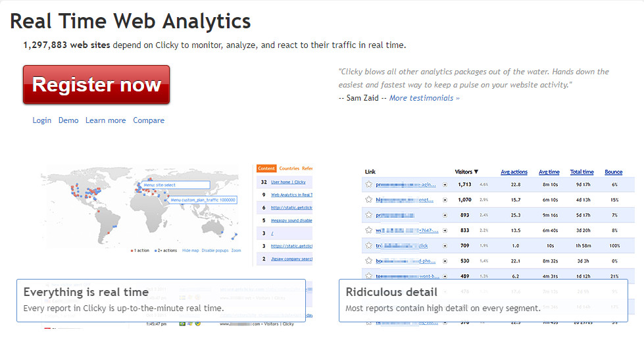Click the 22.8 avg actions cell
Viewport: 644px width, 344px height.
click(x=516, y=185)
